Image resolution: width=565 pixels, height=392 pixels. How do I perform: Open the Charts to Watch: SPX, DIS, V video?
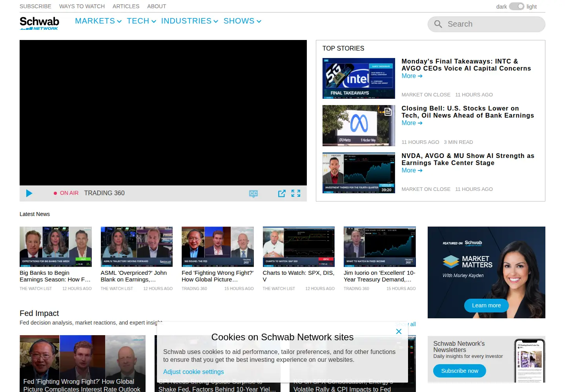click(x=299, y=247)
